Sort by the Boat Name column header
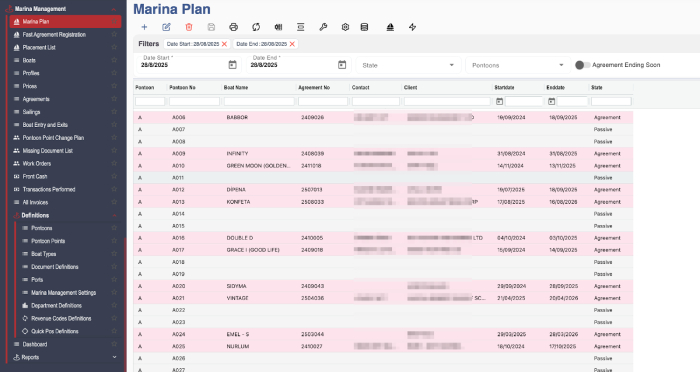 (x=236, y=88)
